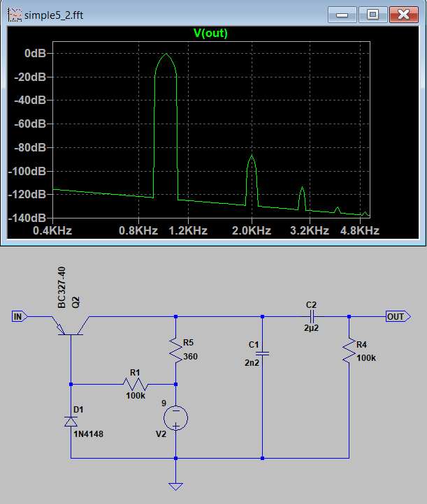
Task: Click the V(out) trace label
Action: 210,33
